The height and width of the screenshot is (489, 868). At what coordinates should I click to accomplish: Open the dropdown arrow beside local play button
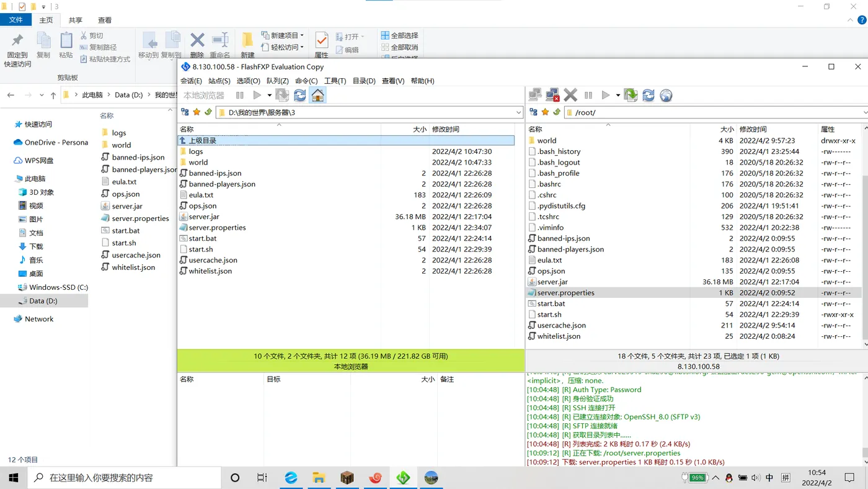coord(269,95)
